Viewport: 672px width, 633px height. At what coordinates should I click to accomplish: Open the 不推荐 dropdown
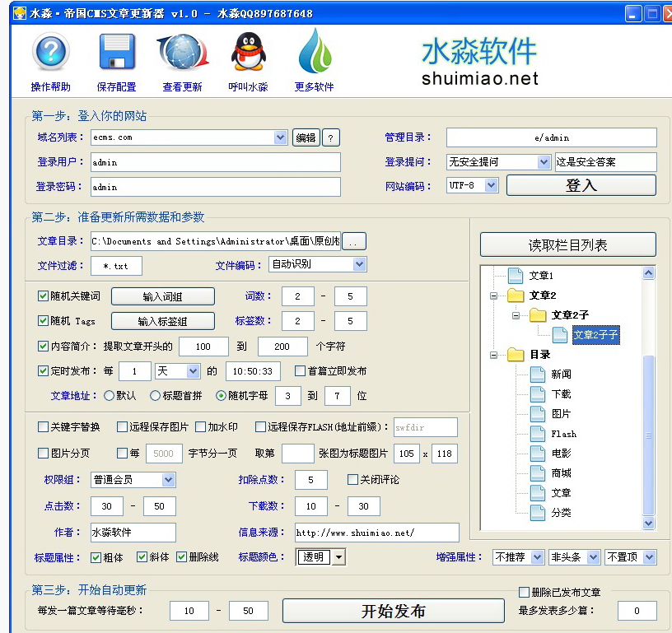[x=537, y=557]
